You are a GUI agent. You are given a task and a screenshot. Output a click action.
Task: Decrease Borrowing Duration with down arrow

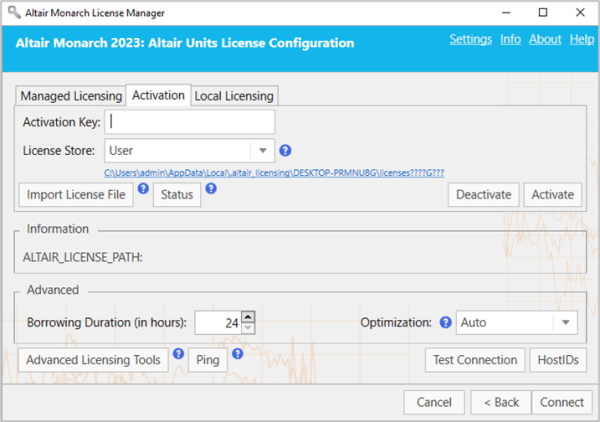coord(249,329)
